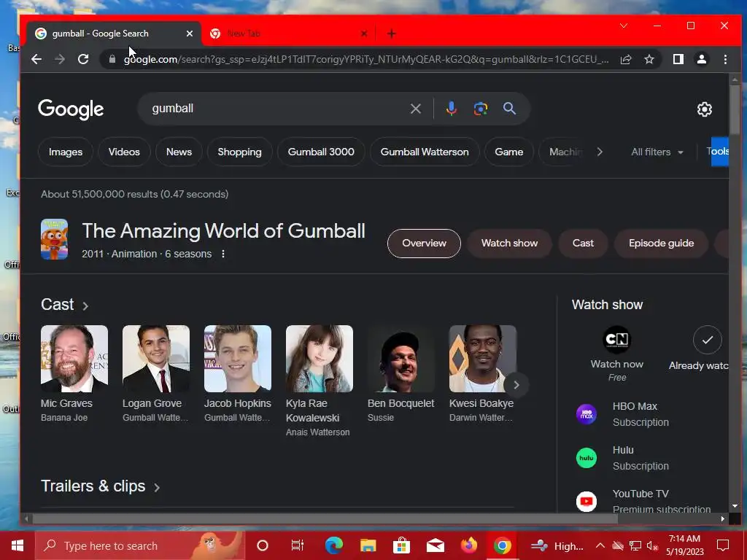Image resolution: width=747 pixels, height=560 pixels.
Task: Close the New Tab tab
Action: [364, 34]
